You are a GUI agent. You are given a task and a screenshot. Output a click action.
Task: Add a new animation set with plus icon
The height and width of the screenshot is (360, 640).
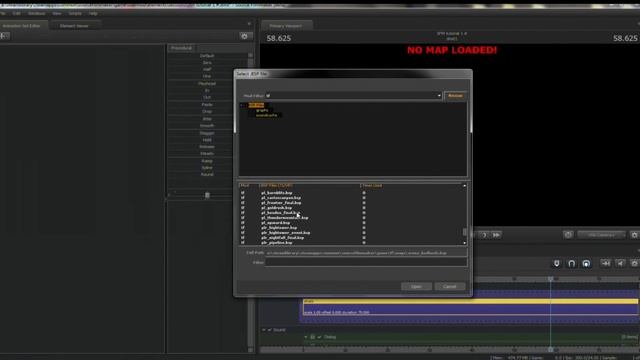click(4, 36)
